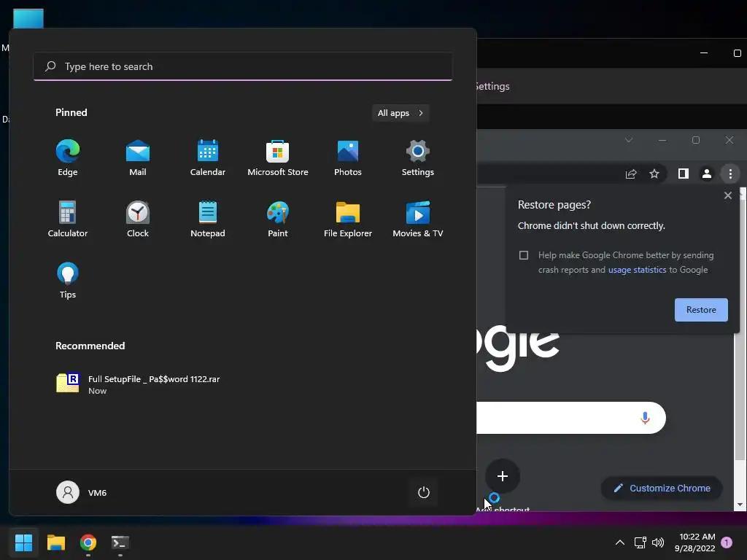Open the Chrome profile avatar icon

[706, 174]
